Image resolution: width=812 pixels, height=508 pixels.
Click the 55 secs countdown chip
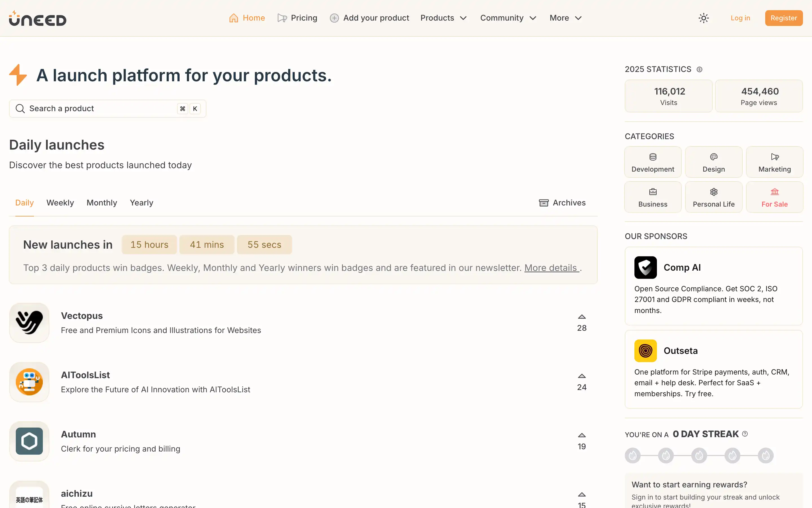point(264,245)
